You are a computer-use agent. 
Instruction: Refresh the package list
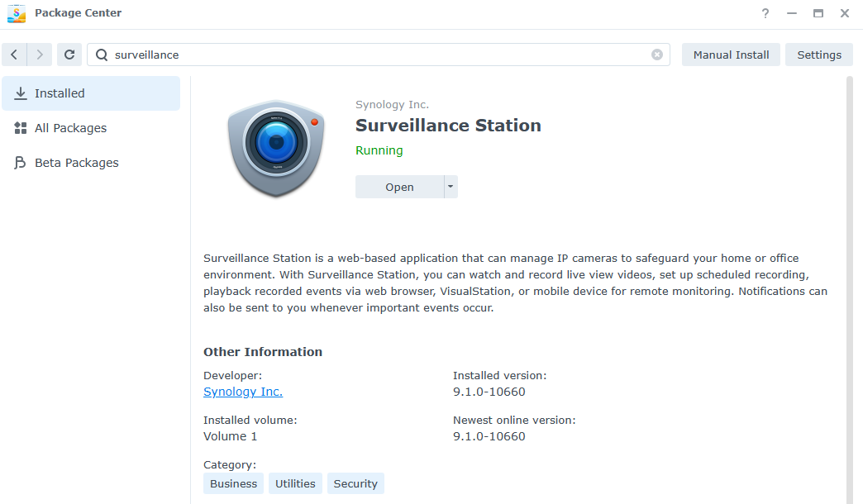click(x=69, y=55)
